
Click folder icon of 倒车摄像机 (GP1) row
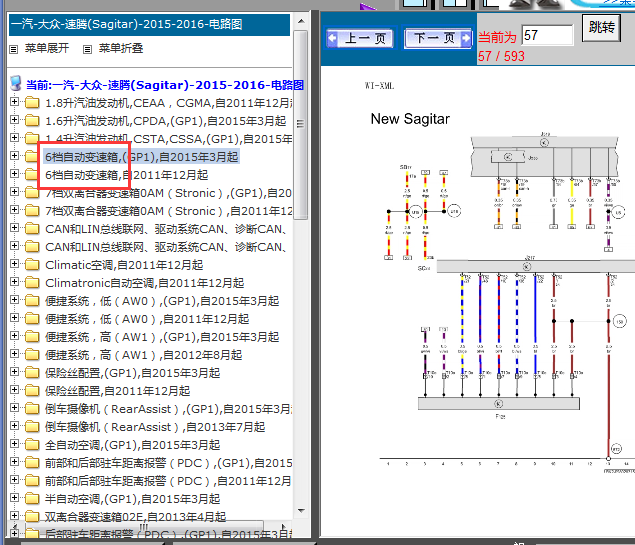(32, 409)
